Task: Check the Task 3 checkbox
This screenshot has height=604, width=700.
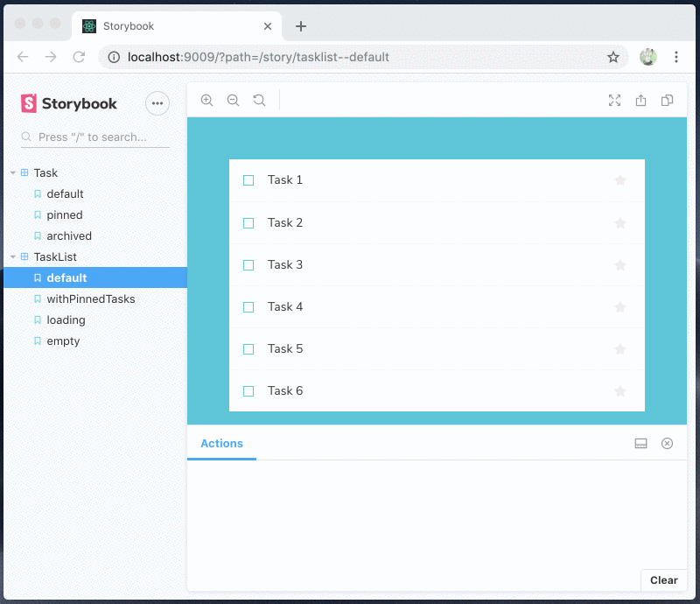Action: click(x=248, y=265)
